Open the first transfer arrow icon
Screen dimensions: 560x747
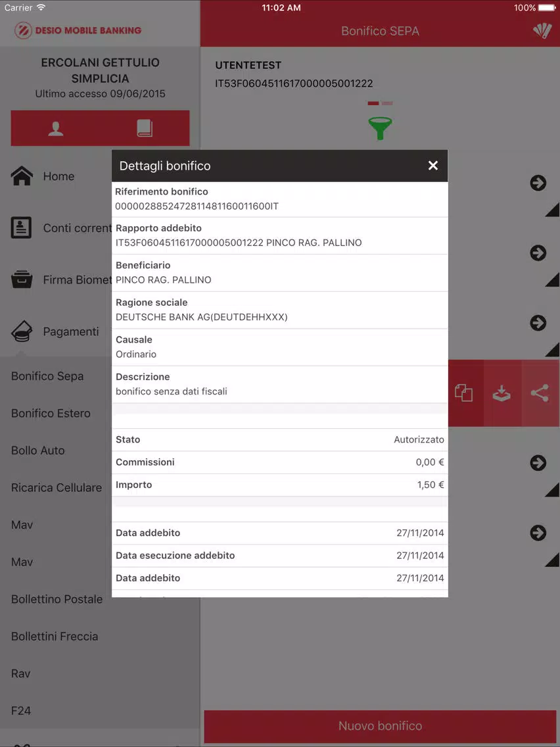tap(538, 183)
